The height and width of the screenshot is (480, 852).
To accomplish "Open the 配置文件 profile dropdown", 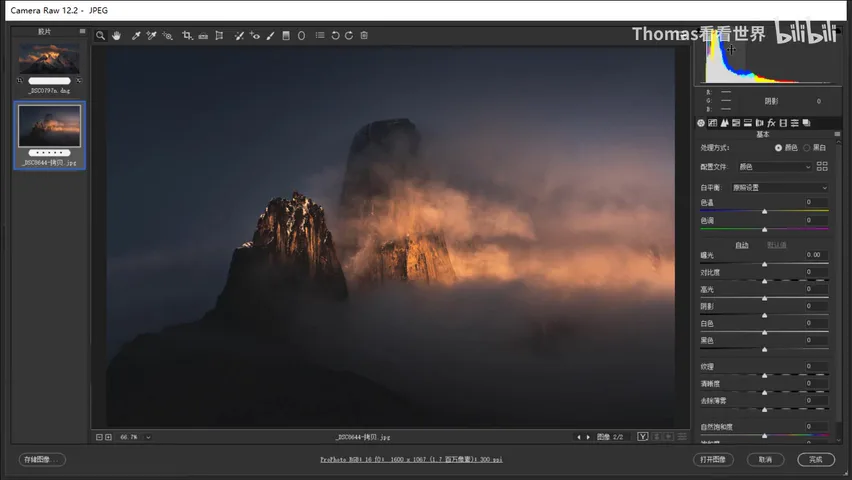I will coord(775,167).
